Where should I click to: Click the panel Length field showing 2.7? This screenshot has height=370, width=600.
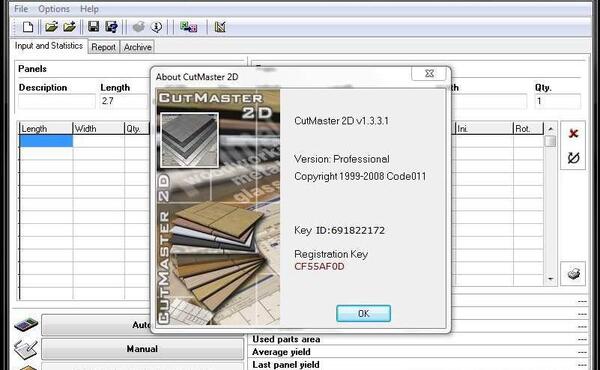point(124,101)
